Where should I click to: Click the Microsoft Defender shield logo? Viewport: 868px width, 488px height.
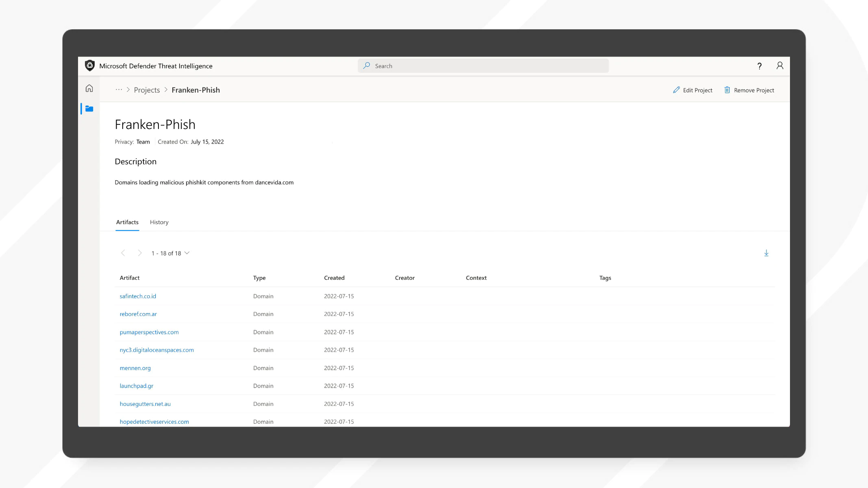[89, 65]
